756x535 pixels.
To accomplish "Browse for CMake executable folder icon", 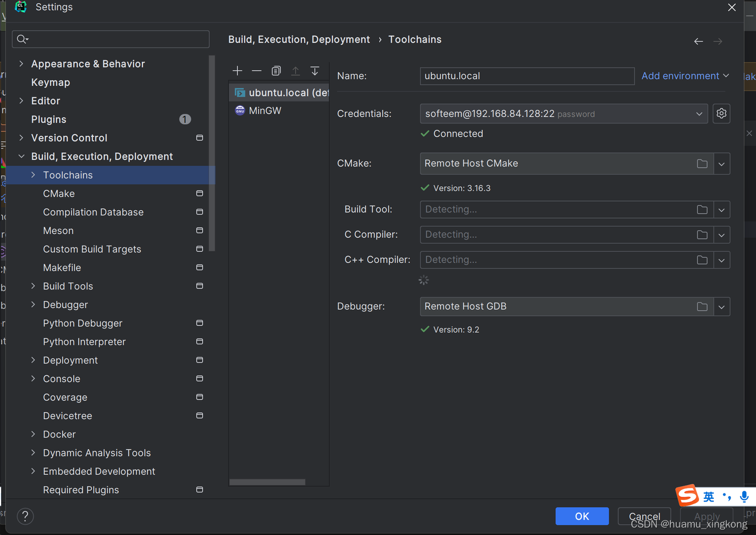I will (x=702, y=164).
